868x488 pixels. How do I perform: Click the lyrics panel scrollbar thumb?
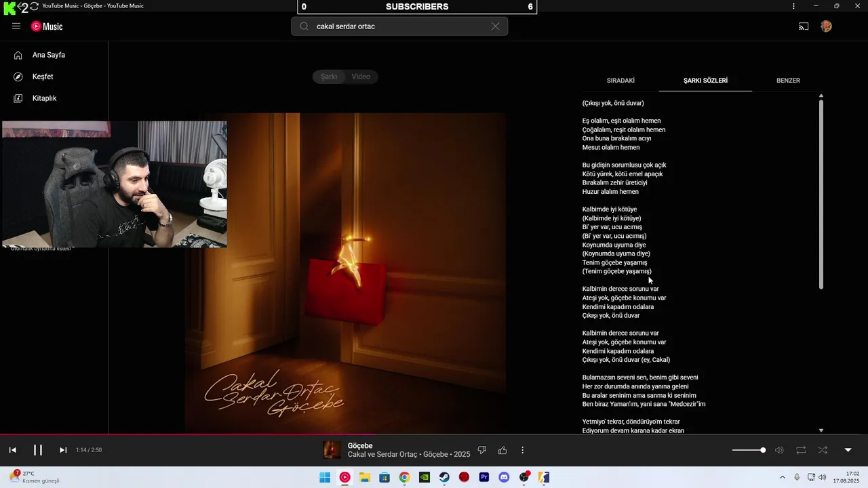(x=821, y=195)
